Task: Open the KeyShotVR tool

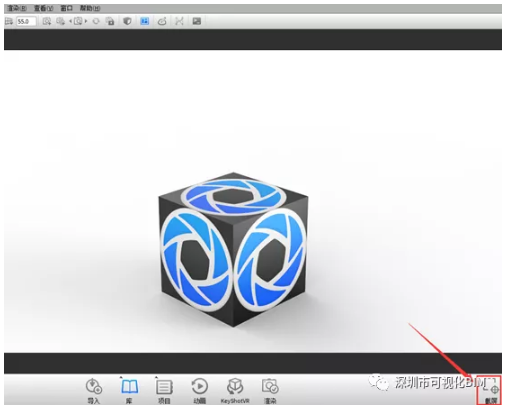Action: (x=235, y=390)
